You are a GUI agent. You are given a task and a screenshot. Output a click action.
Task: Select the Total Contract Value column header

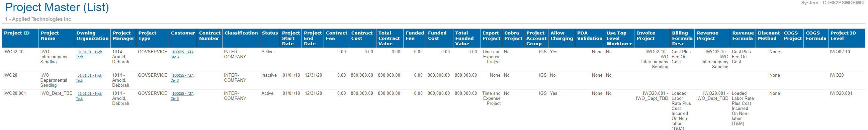[389, 38]
